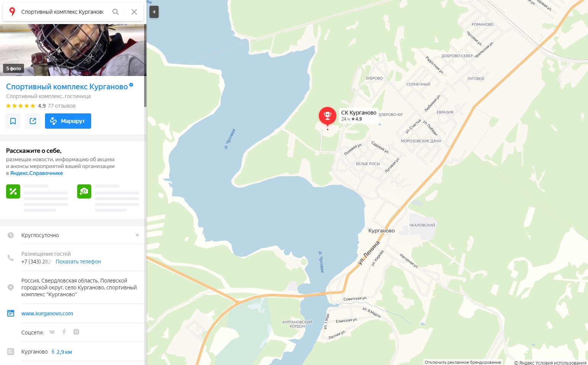Save place with the bookmark icon
Image resolution: width=588 pixels, height=365 pixels.
[x=13, y=121]
